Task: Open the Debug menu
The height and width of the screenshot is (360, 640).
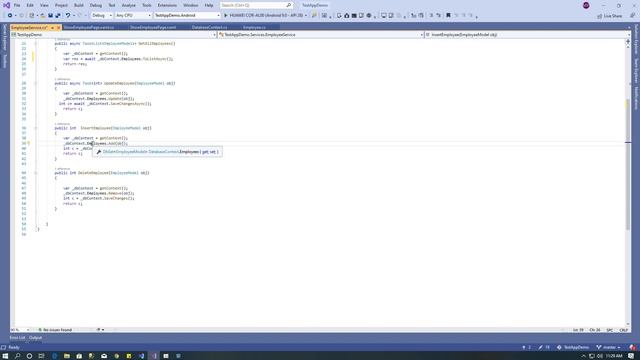Action: 96,5
